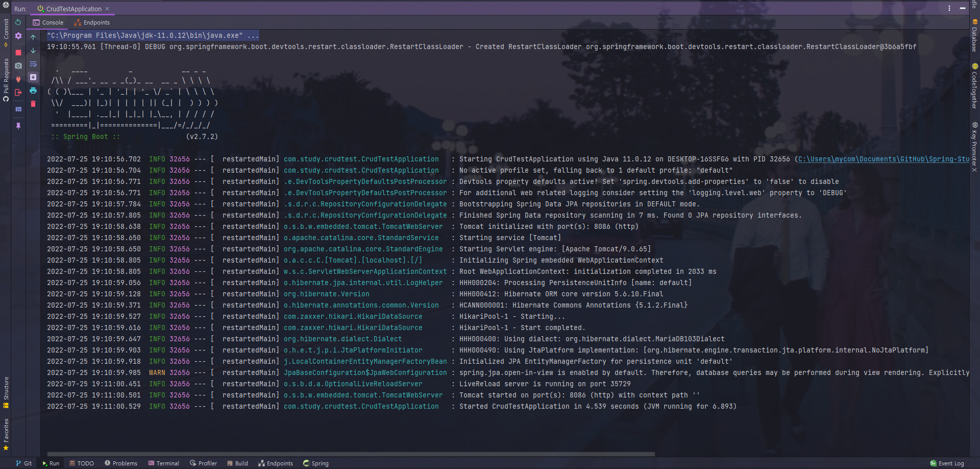Open the Build tool window
Image resolution: width=980 pixels, height=469 pixels.
(x=238, y=463)
